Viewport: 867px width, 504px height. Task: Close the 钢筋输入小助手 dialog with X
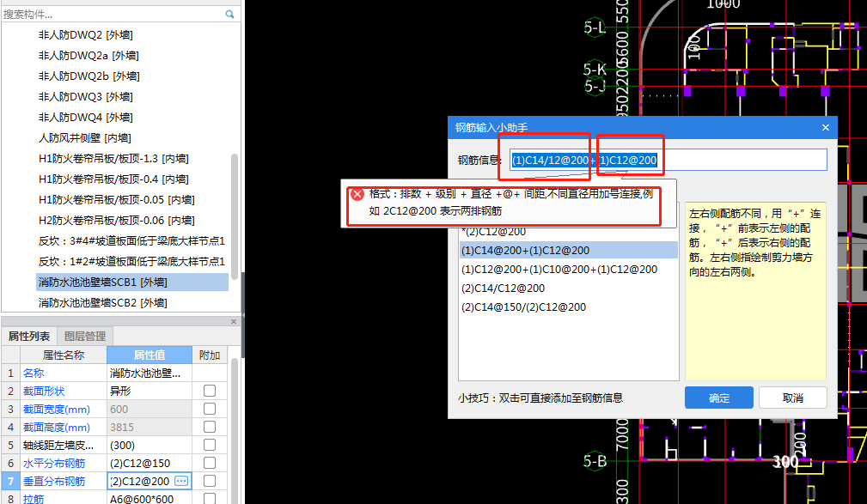pos(826,128)
